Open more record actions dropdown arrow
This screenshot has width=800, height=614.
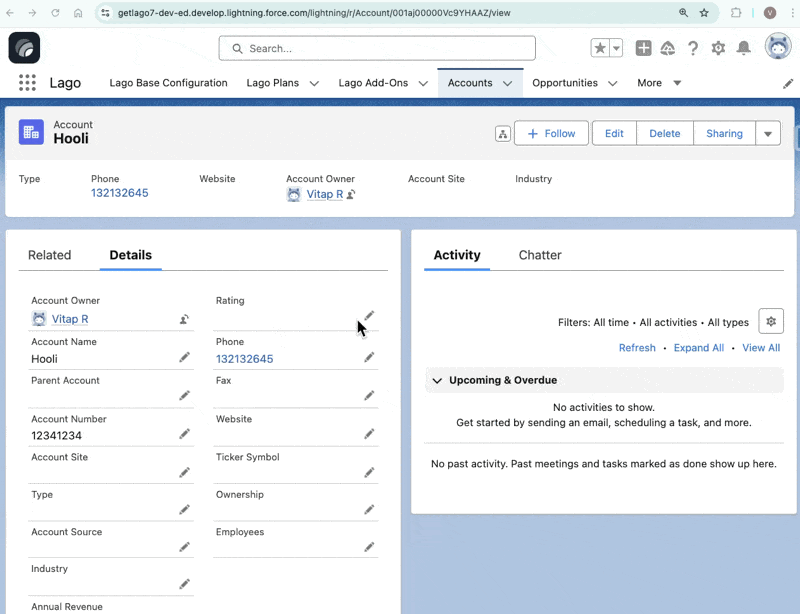point(768,134)
